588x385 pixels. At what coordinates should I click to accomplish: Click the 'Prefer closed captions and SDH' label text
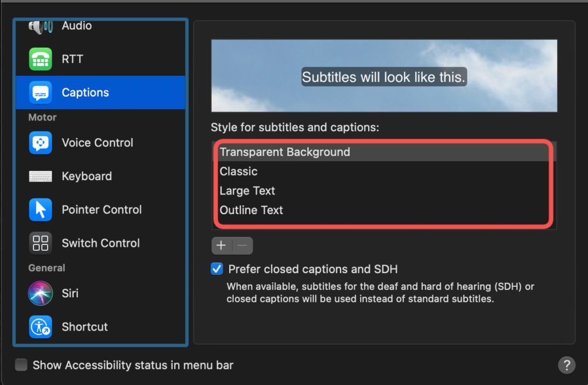tap(313, 269)
